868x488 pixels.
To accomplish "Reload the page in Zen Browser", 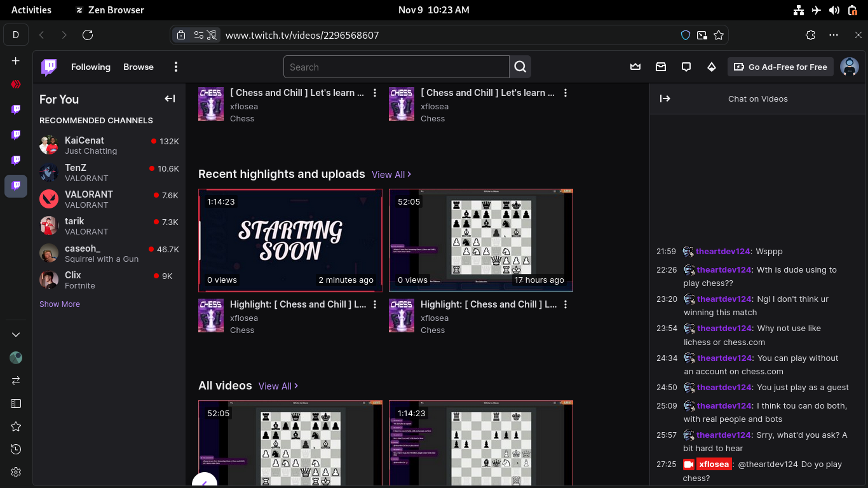I will (88, 35).
